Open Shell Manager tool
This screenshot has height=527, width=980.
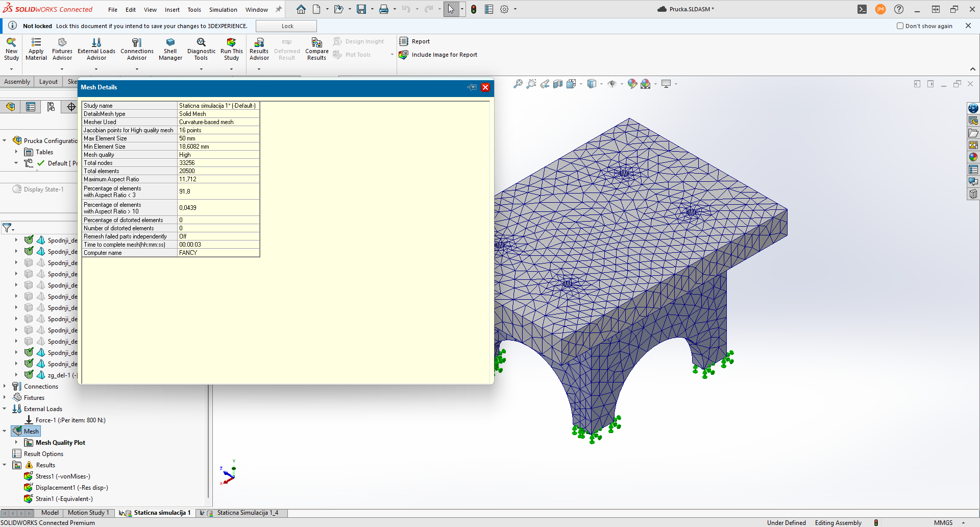click(170, 49)
